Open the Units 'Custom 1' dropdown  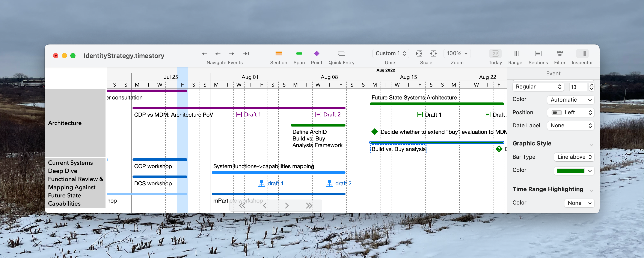click(x=391, y=53)
